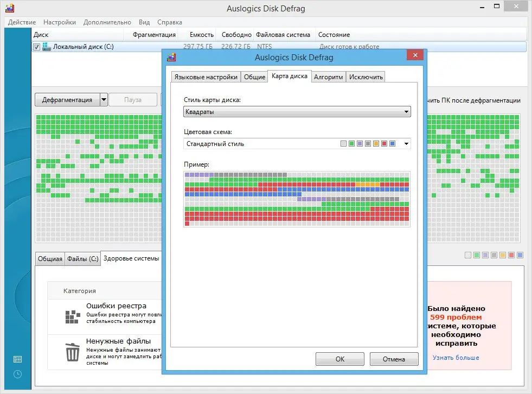Follow the Узнать больше link
Screen dimensions: 532x394
pos(456,358)
